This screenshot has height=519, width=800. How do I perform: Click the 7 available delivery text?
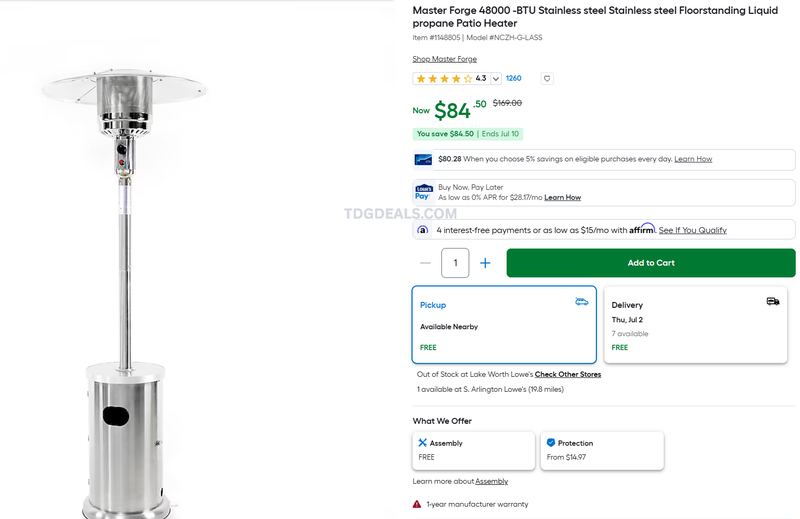coord(630,334)
